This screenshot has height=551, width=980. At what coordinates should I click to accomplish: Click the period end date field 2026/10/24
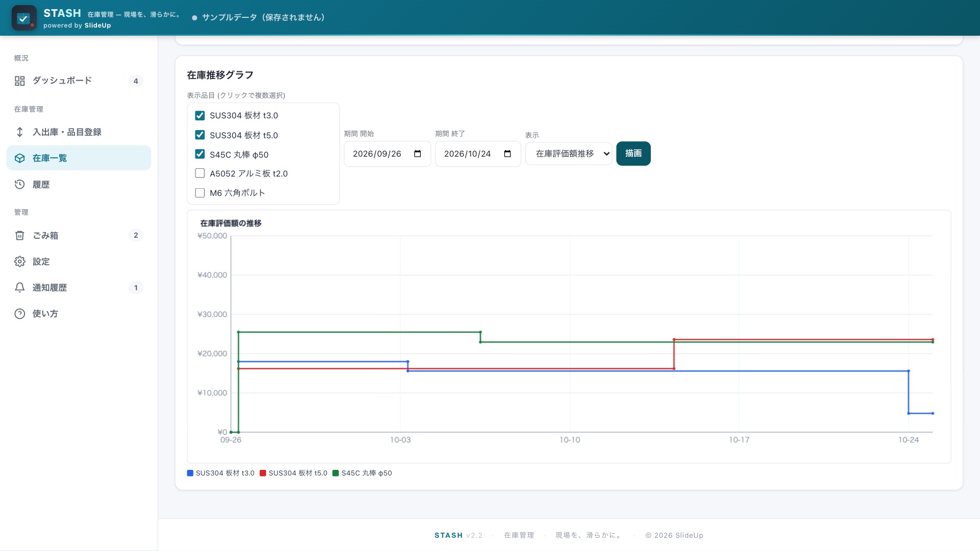pyautogui.click(x=478, y=154)
